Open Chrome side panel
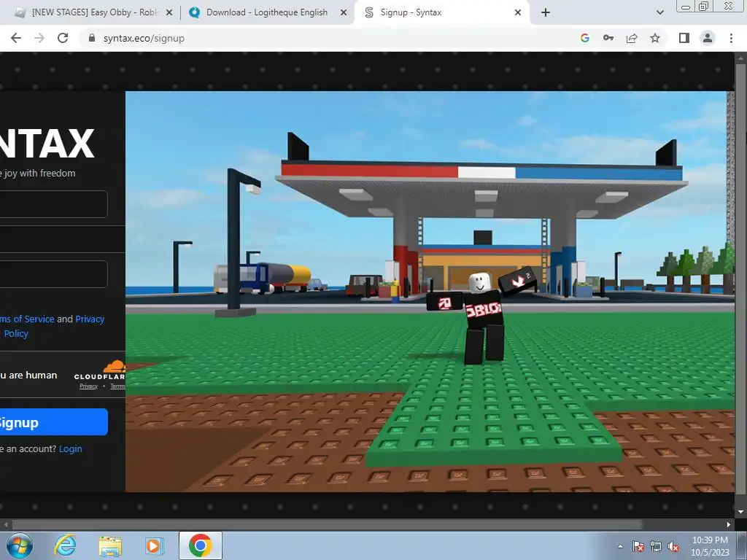 click(684, 38)
